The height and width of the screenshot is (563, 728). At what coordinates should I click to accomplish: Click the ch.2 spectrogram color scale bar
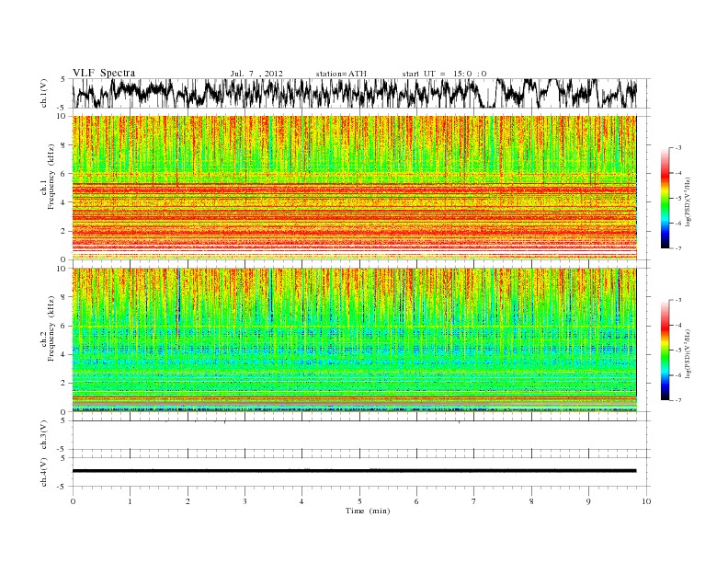tap(665, 350)
